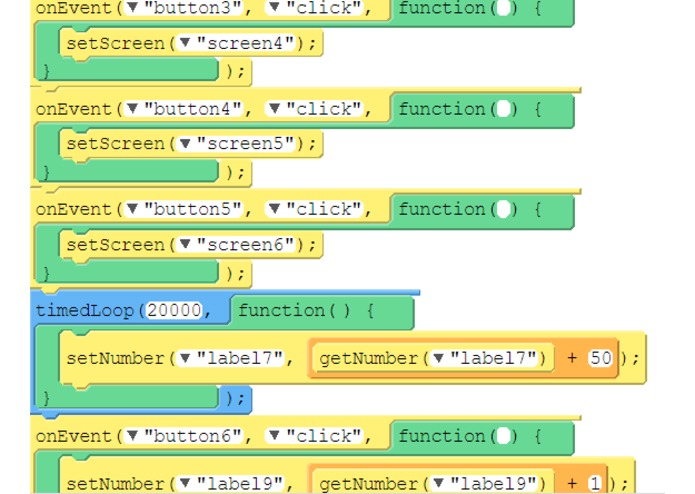The width and height of the screenshot is (695, 494).
Task: Select the getNumber "label7" block by its name
Action: pyautogui.click(x=369, y=358)
